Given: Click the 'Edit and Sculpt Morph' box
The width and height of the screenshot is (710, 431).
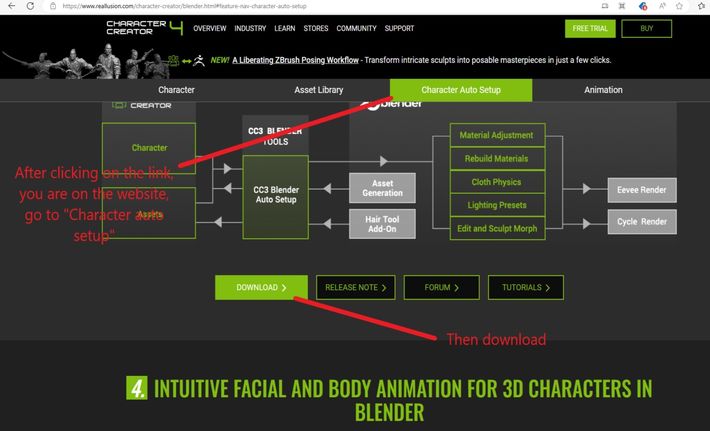Looking at the screenshot, I should pos(497,228).
